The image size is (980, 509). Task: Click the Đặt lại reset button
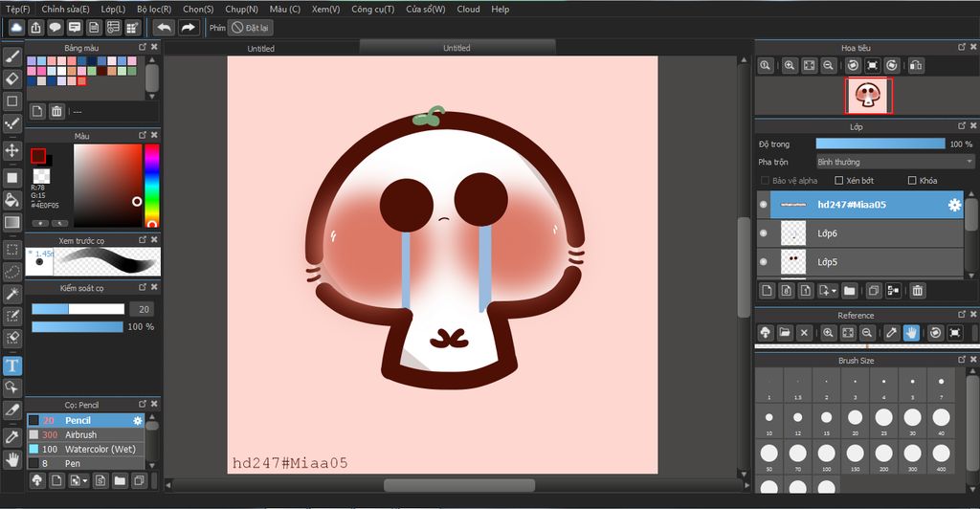251,28
